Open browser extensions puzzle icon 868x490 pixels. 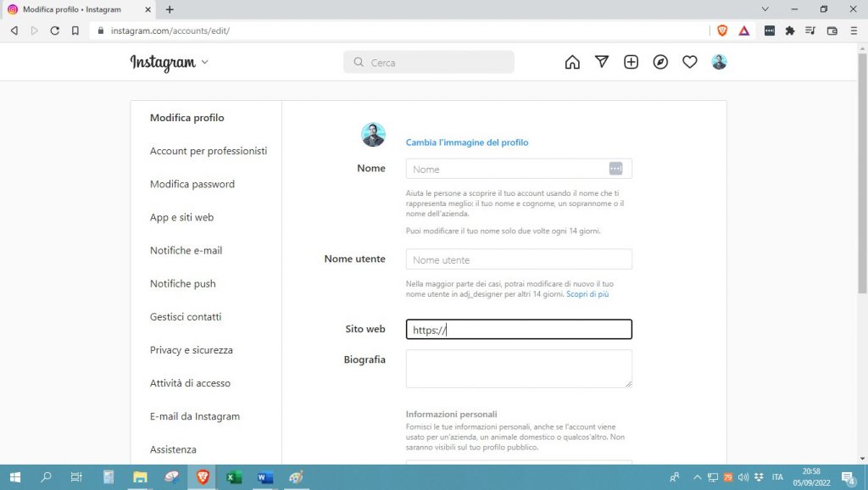(790, 31)
